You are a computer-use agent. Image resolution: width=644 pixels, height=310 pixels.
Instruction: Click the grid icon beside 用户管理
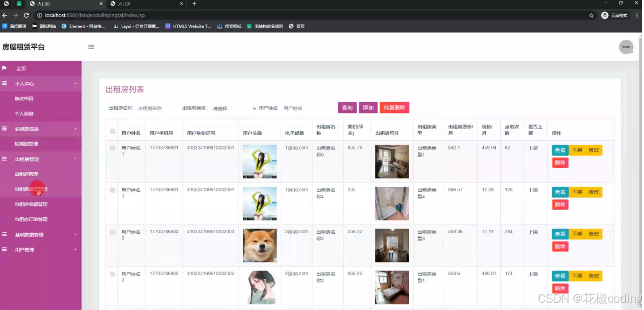point(4,249)
